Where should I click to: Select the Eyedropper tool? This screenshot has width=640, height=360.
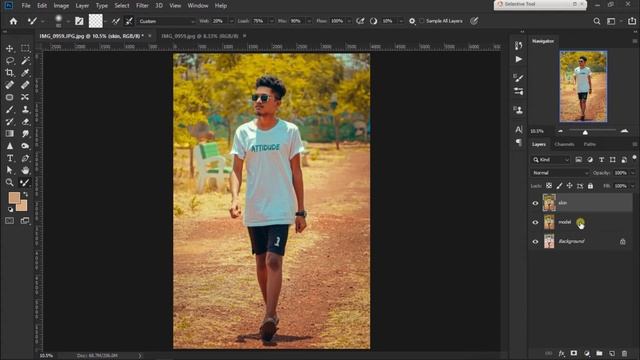[25, 73]
